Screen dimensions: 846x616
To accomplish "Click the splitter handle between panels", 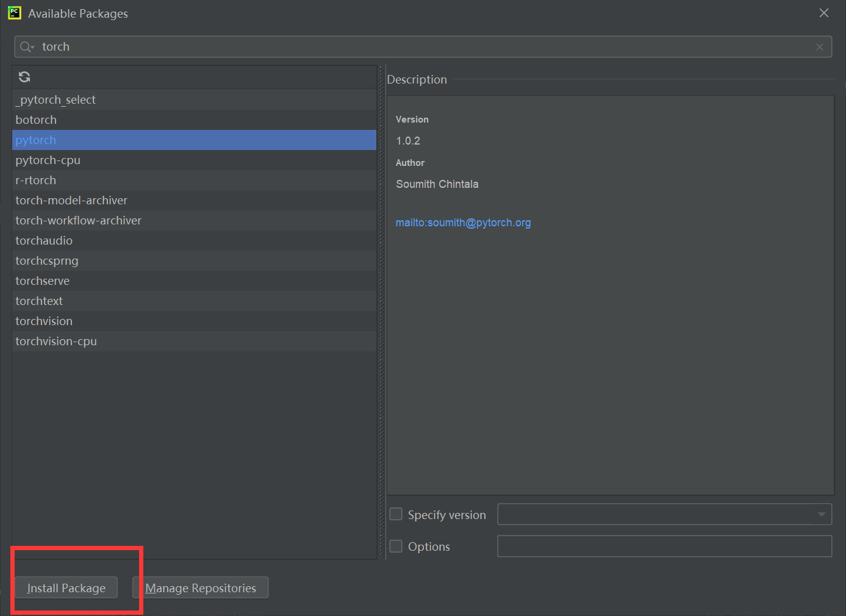I will 382,312.
